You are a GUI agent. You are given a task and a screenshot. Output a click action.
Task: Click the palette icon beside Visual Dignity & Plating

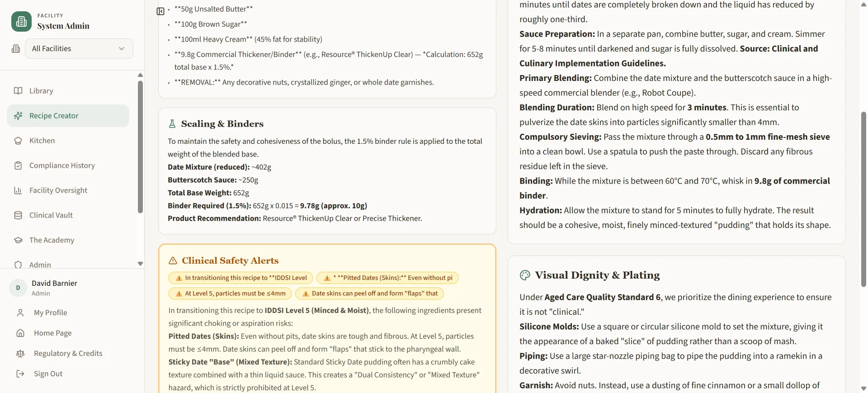point(525,275)
